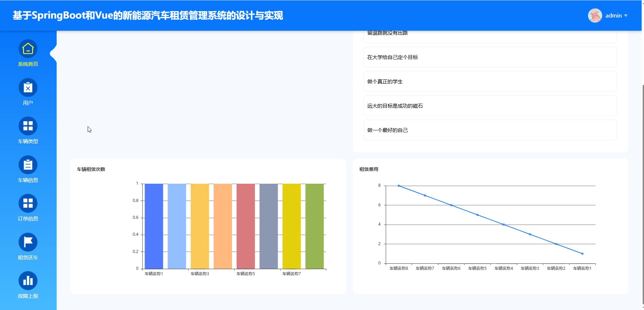Click the admin avatar picture
Screen dimensions: 644x310
(x=595, y=16)
